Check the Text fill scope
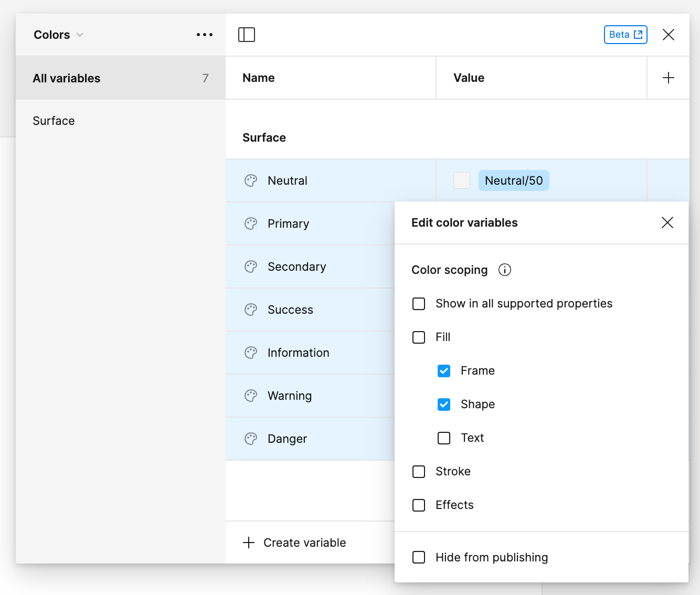The height and width of the screenshot is (595, 700). click(x=444, y=438)
